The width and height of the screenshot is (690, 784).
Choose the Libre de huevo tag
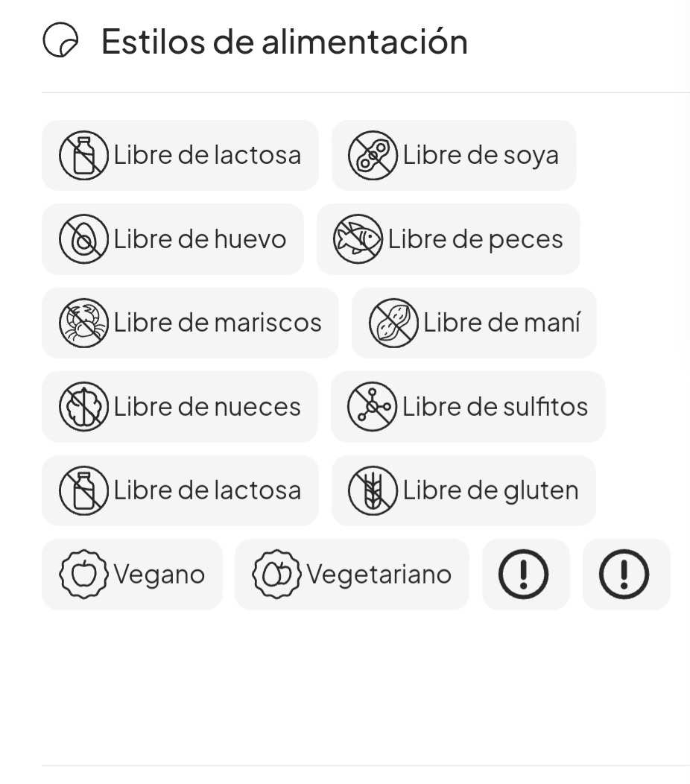[x=173, y=239]
